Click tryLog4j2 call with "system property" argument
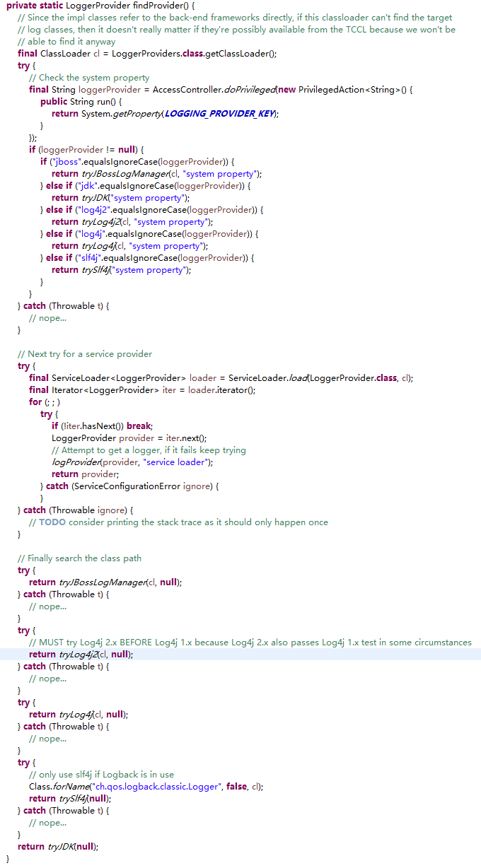Image resolution: width=481 pixels, height=868 pixels. click(x=148, y=222)
